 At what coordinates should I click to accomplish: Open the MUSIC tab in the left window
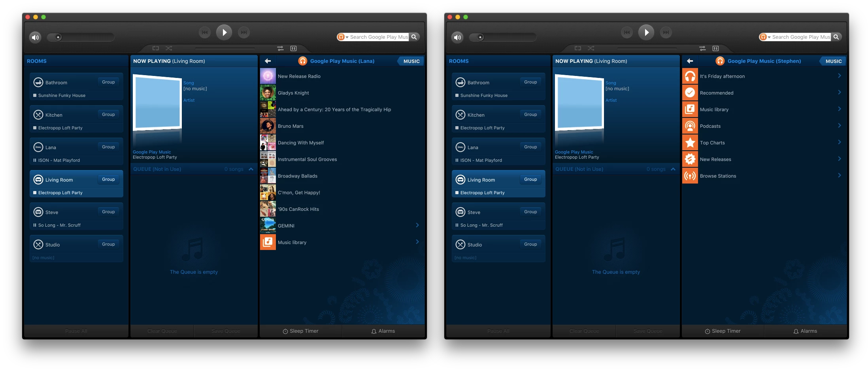(411, 61)
